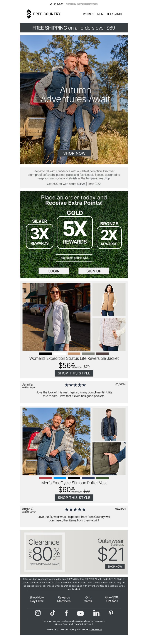The height and width of the screenshot is (644, 148).
Task: Click the SIGN UP rewards button
Action: [x=94, y=271]
